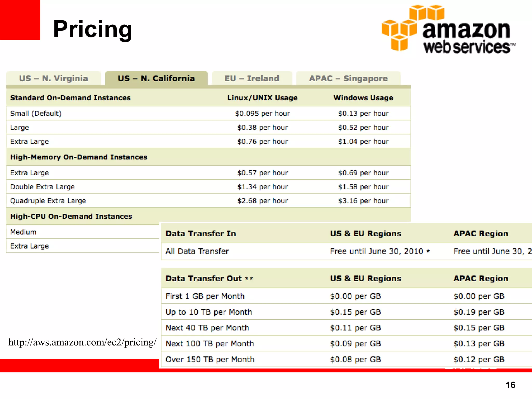Screen dimensions: 532x399
Task: Click the Linux/UNIX Usage column header
Action: (x=262, y=98)
